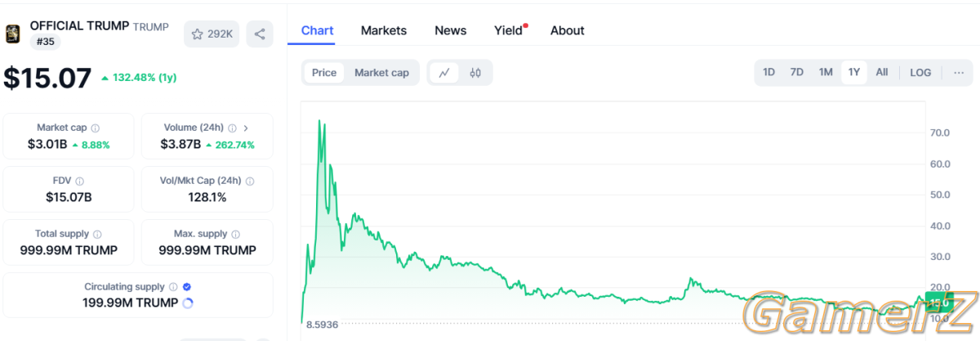Expand Volume (24h) details arrow
Screen dimensions: 980x341
(x=246, y=128)
